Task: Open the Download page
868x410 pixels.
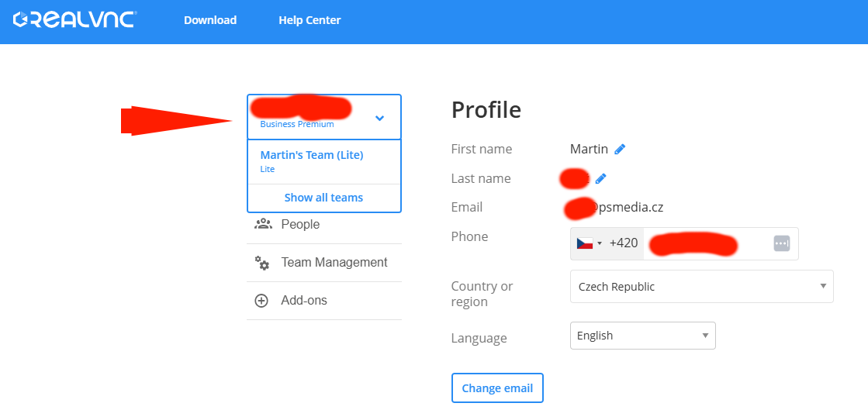Action: click(x=210, y=20)
